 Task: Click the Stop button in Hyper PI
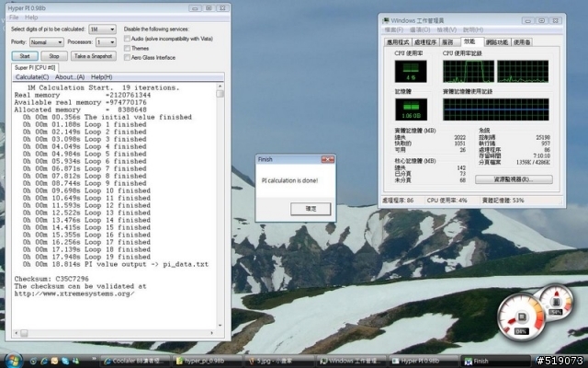[54, 56]
